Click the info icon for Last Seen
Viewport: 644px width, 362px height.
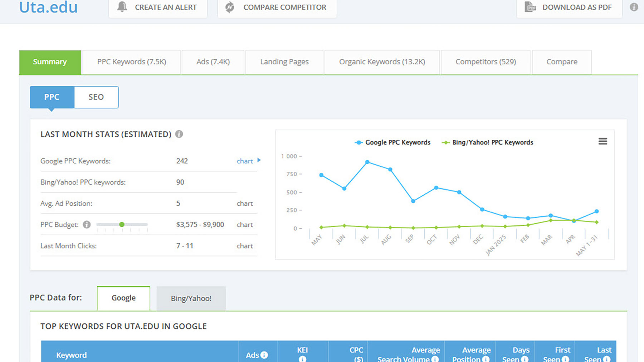[607, 359]
